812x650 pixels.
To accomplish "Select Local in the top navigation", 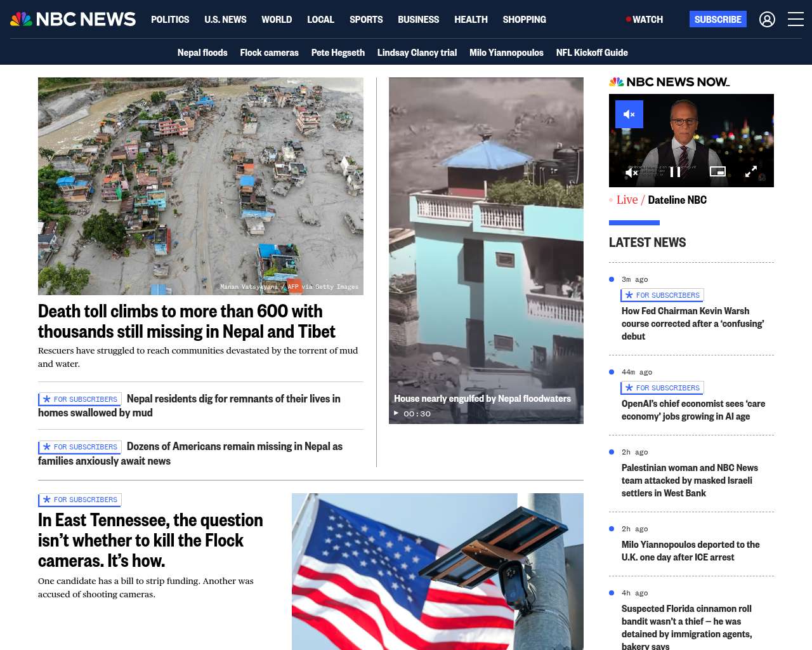I will point(320,19).
